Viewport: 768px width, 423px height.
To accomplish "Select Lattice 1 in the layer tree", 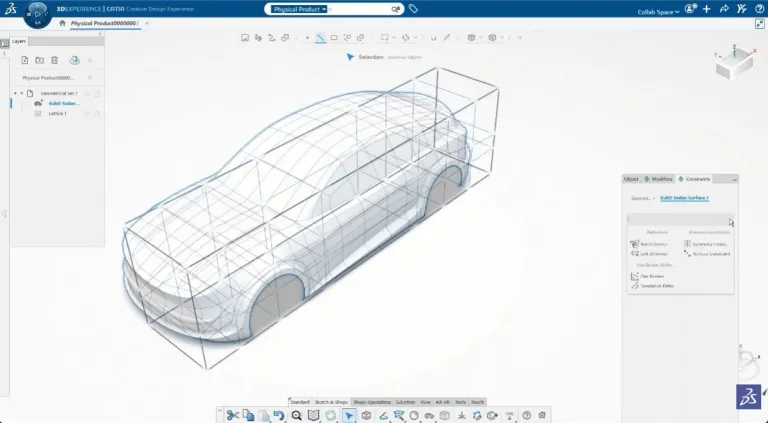I will click(57, 114).
